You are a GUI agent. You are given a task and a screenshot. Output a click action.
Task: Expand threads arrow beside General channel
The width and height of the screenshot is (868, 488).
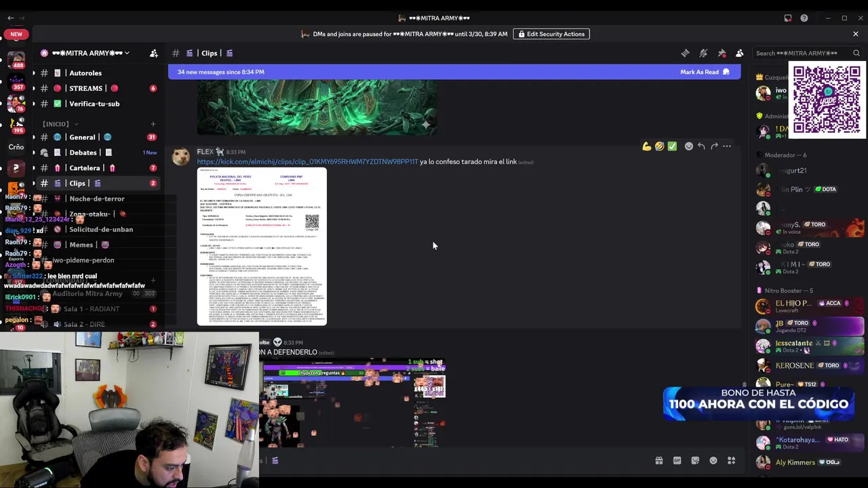34,137
